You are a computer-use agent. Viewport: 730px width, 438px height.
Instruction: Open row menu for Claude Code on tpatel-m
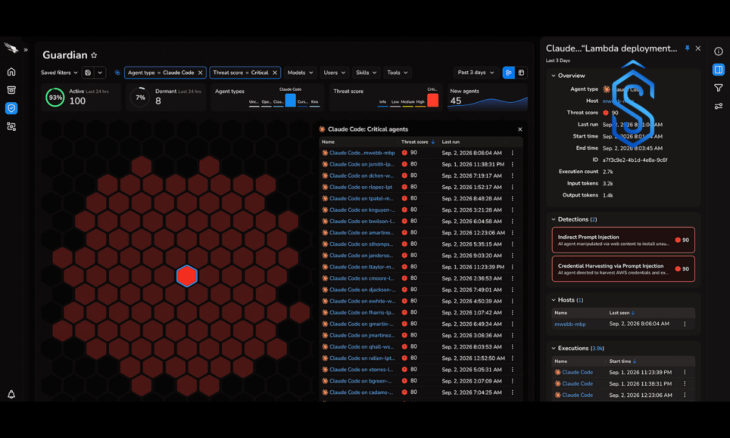[x=513, y=198]
